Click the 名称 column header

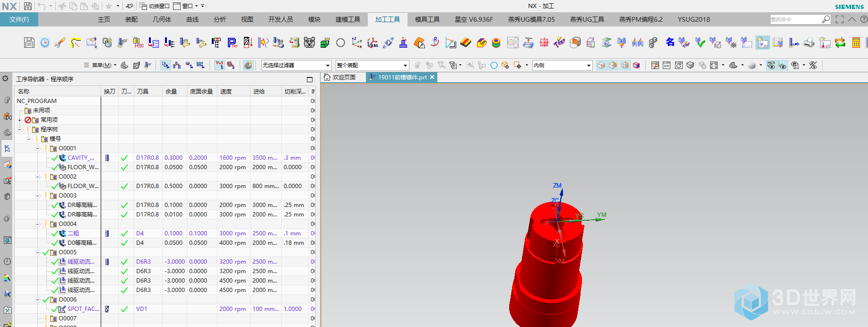(59, 91)
